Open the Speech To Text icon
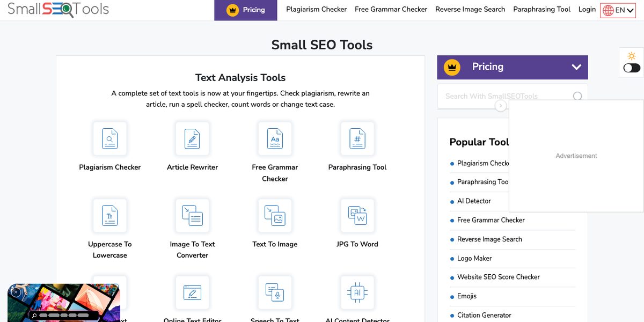 [275, 292]
